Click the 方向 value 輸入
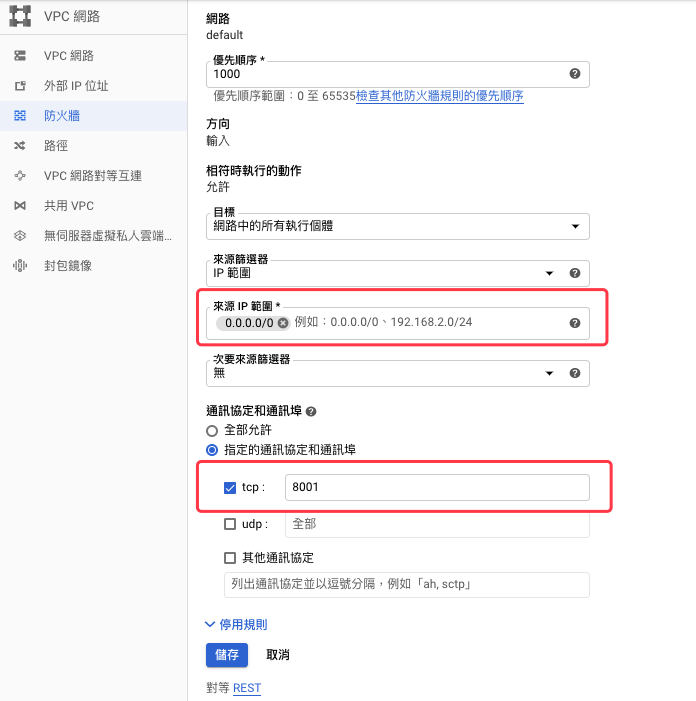This screenshot has height=701, width=696. pyautogui.click(x=218, y=141)
